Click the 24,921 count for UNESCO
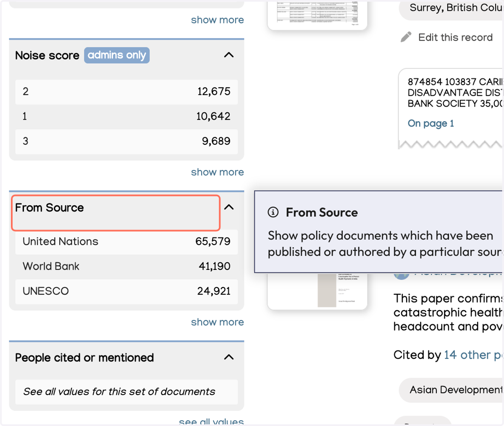Screen dimensions: 504x426 214,291
